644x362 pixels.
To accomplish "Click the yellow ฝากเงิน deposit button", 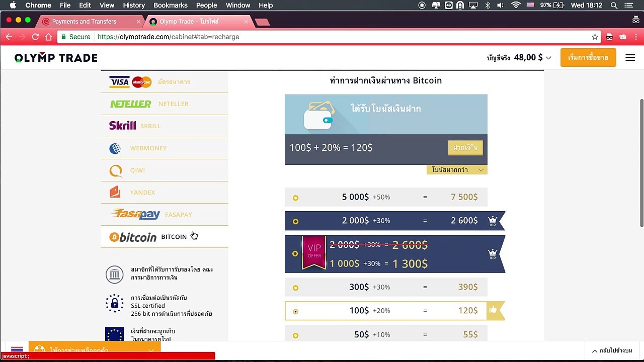I will click(x=465, y=147).
